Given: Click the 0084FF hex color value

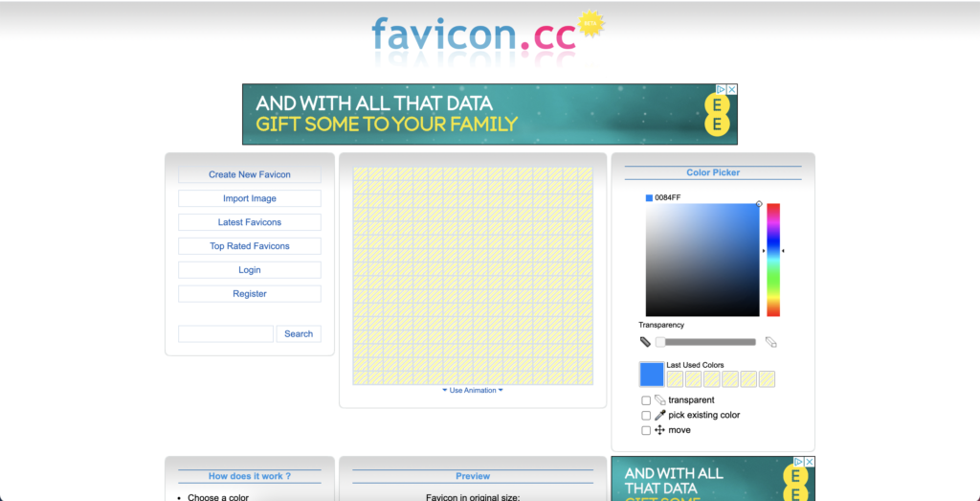Looking at the screenshot, I should (x=667, y=197).
